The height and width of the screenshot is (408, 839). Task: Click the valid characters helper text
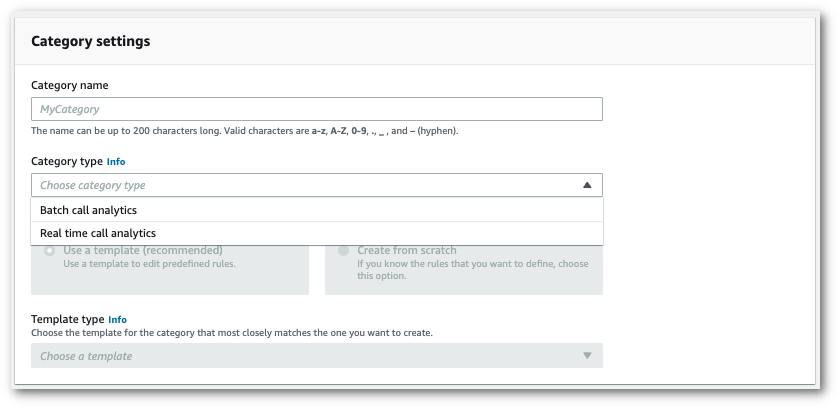pyautogui.click(x=244, y=131)
